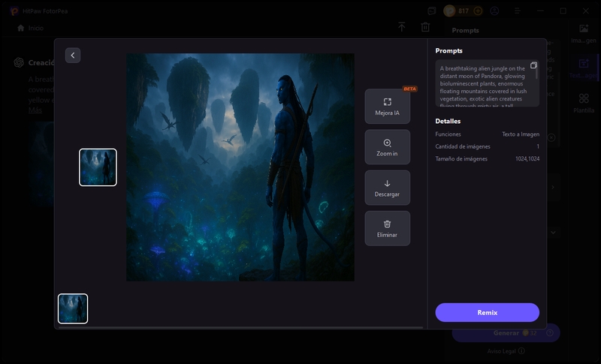Image resolution: width=601 pixels, height=364 pixels.
Task: Open the hamburger menu in title bar
Action: (517, 11)
